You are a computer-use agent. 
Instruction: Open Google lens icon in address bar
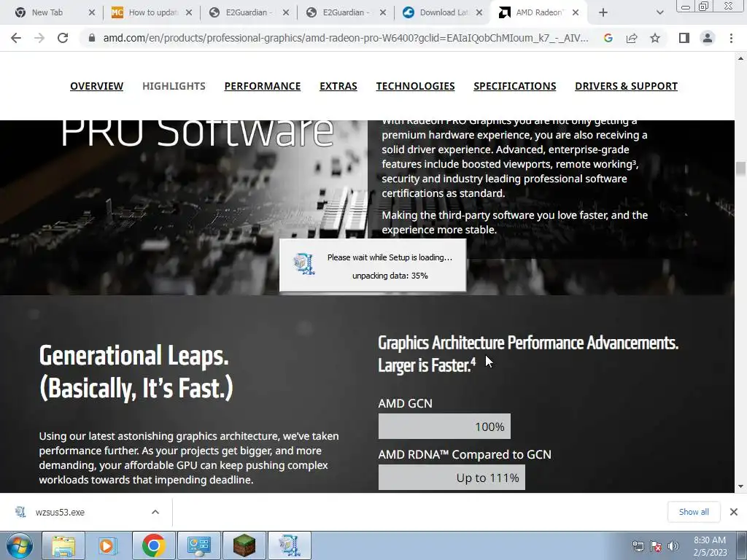coord(608,38)
